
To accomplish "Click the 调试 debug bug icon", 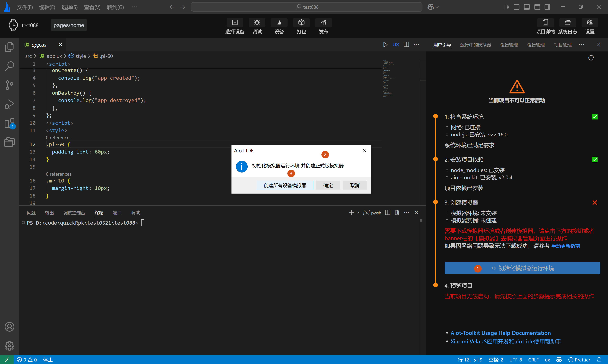I will click(257, 23).
